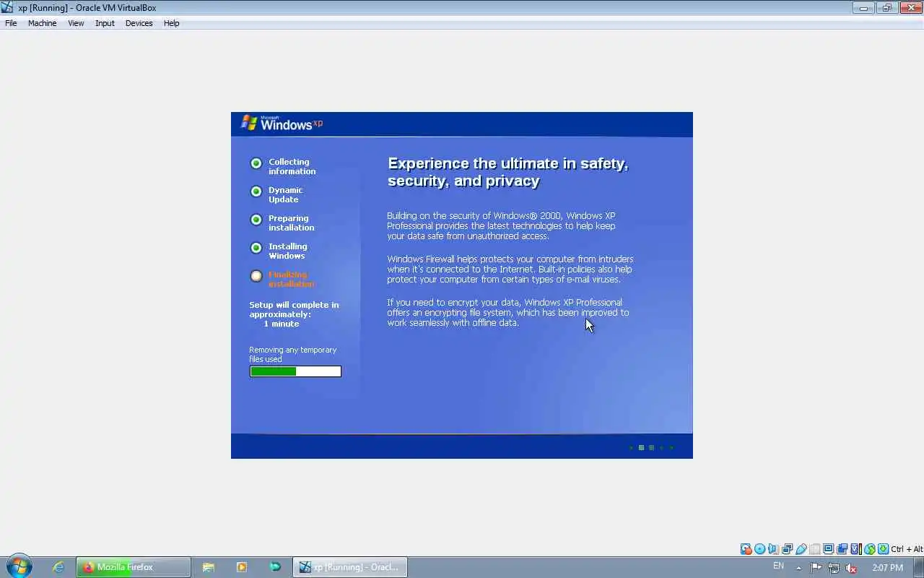The width and height of the screenshot is (924, 578).
Task: Close the VirtualBox window
Action: (x=910, y=8)
